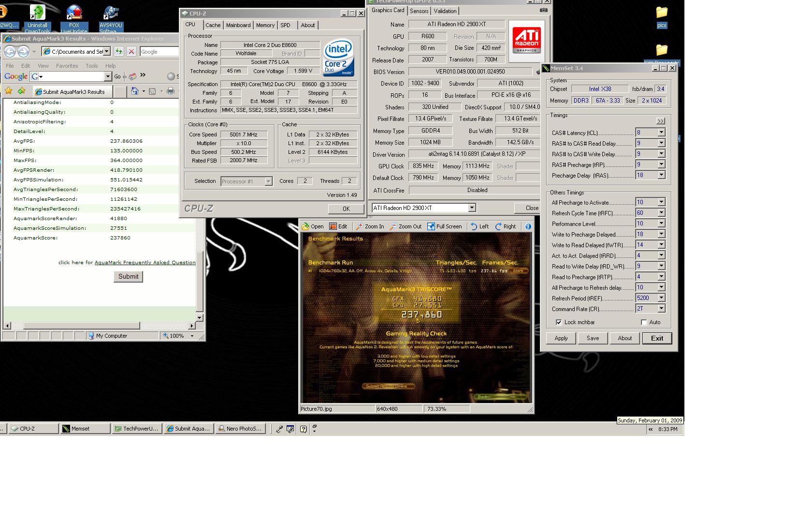Click the Add to Favorites icon
This screenshot has height=508, width=812.
tap(21, 91)
